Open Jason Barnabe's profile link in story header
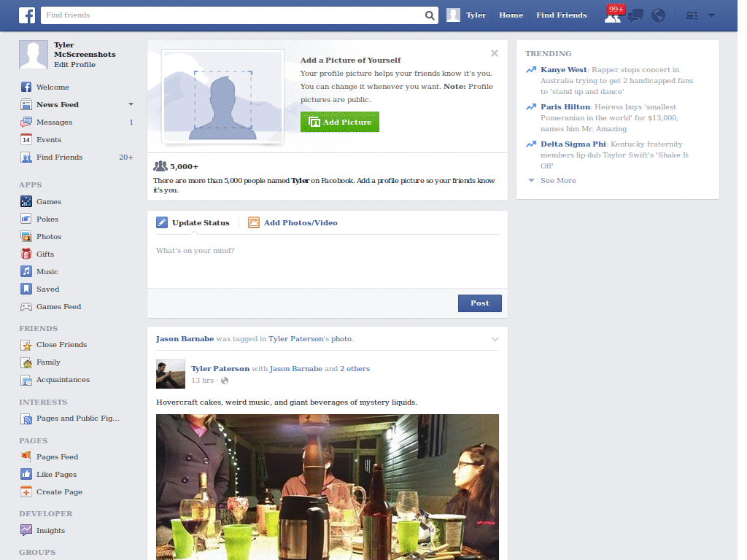Image resolution: width=747 pixels, height=560 pixels. (185, 339)
